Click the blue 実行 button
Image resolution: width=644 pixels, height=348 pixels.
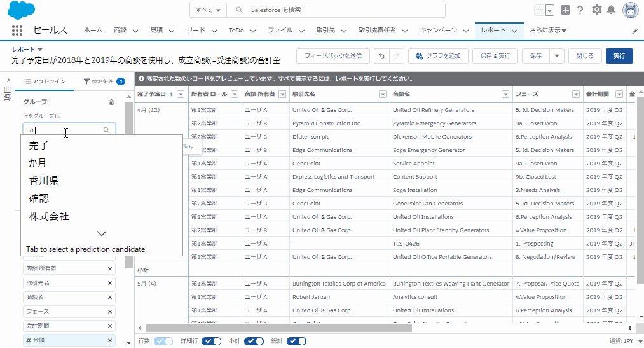click(x=619, y=56)
